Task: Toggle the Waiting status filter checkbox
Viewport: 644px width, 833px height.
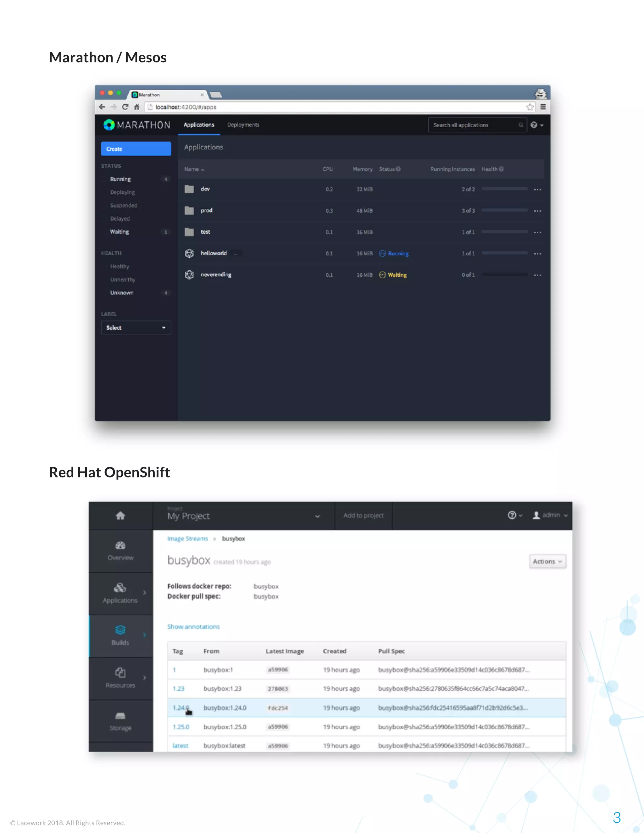Action: pos(104,232)
